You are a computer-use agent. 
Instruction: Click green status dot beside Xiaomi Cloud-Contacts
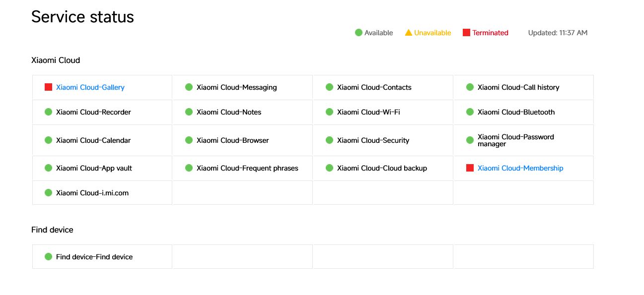click(x=329, y=87)
